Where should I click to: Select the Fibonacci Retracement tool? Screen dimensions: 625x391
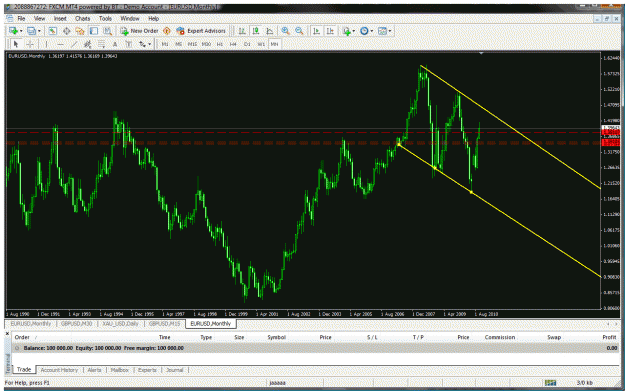(101, 44)
